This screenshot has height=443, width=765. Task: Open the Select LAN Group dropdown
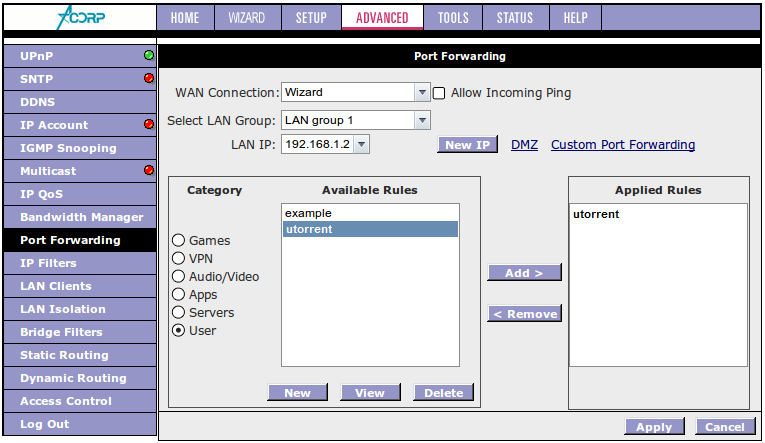coord(356,120)
